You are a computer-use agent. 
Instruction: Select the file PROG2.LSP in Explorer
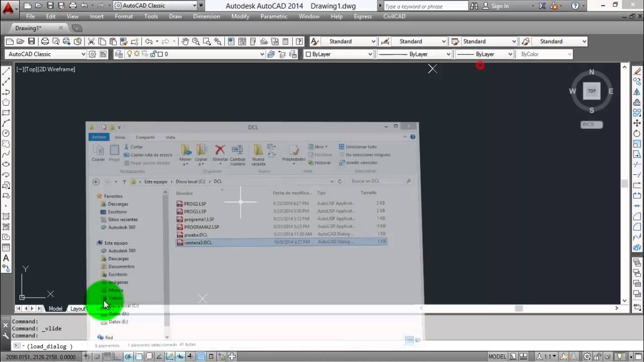pyautogui.click(x=195, y=204)
